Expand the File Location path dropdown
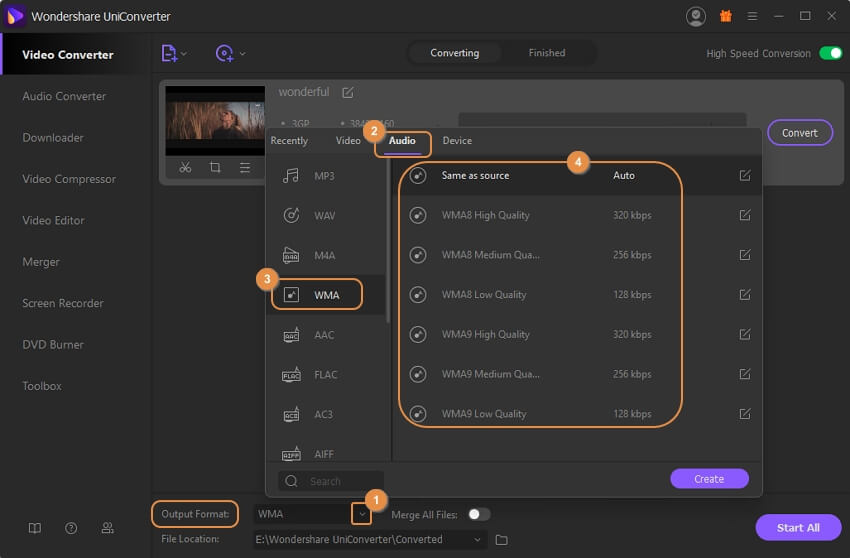This screenshot has height=558, width=850. 477,540
